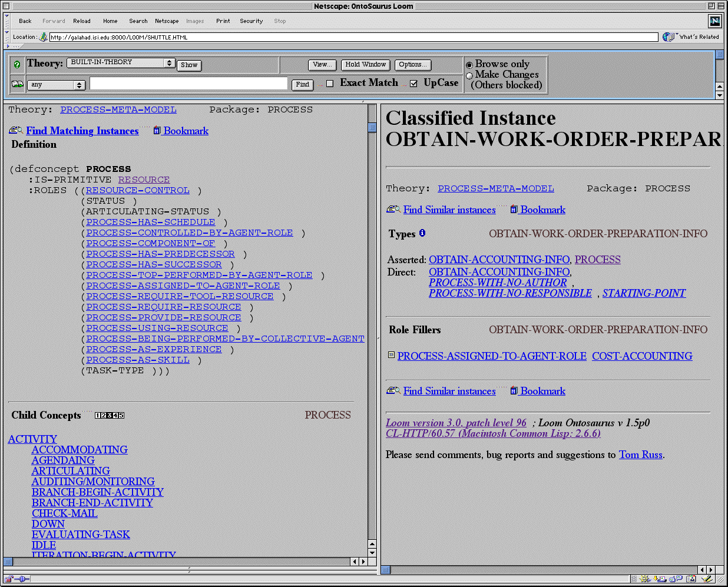
Task: Click the location bookmark icon beside URL field
Action: (x=43, y=37)
